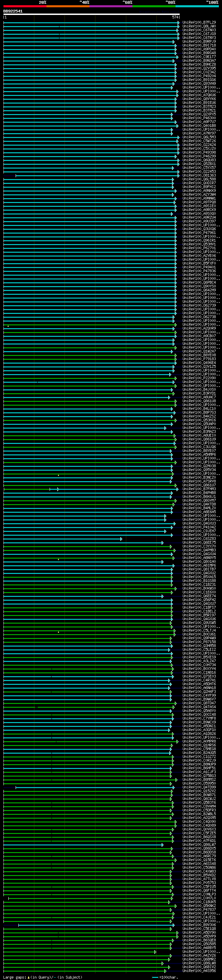Select label UniRef100_P46300

pyautogui.click(x=199, y=118)
